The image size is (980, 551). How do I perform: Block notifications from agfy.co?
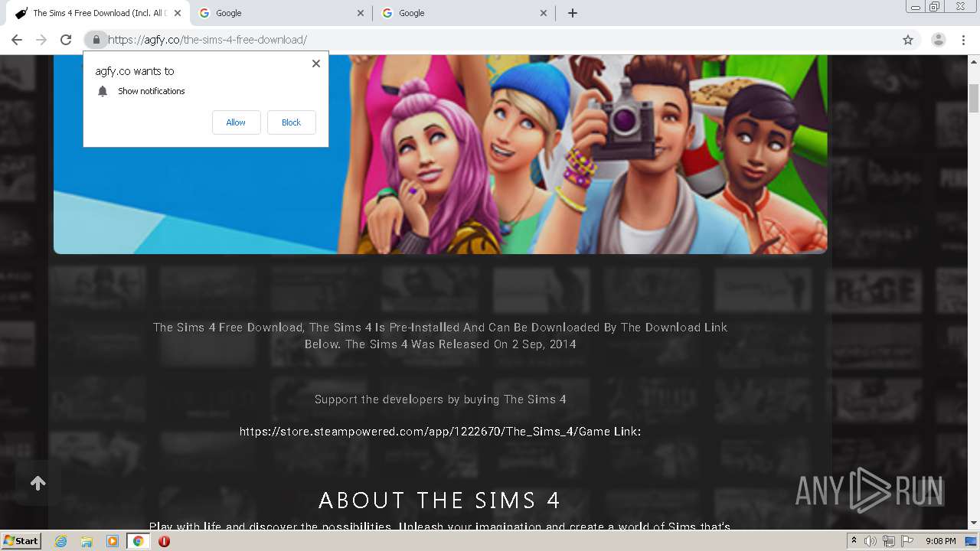coord(291,122)
